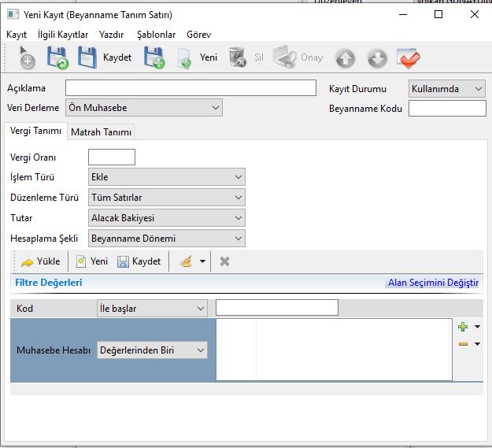This screenshot has height=448, width=492.
Task: Open the Şablonlar menu
Action: click(x=156, y=35)
